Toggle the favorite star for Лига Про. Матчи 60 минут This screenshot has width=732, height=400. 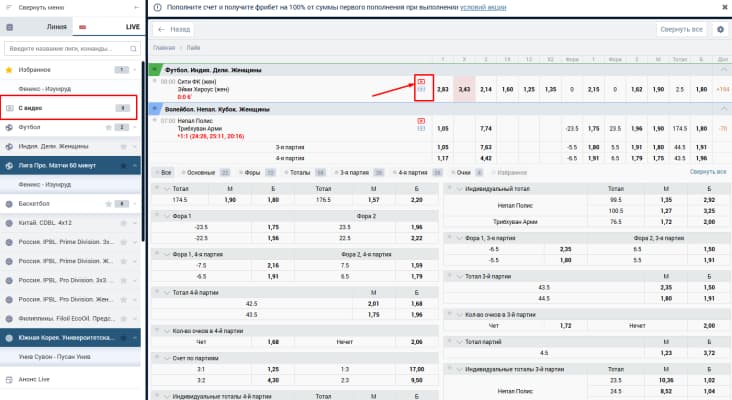tap(124, 166)
